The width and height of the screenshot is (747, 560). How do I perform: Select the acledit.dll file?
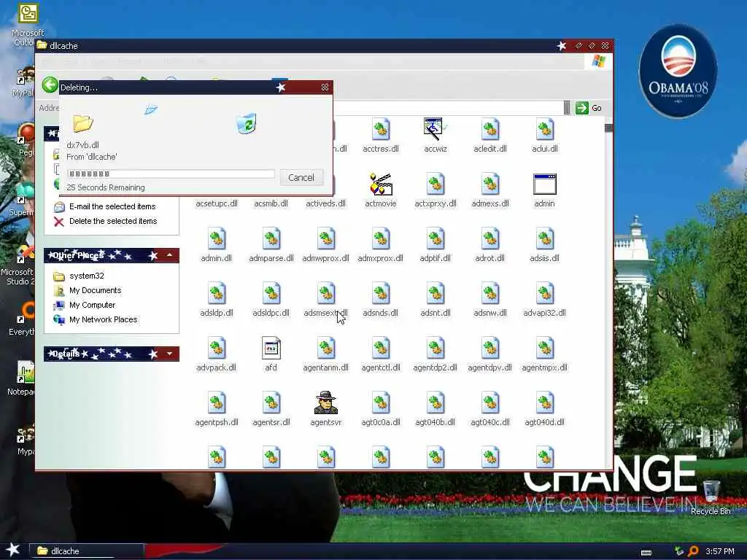(489, 135)
